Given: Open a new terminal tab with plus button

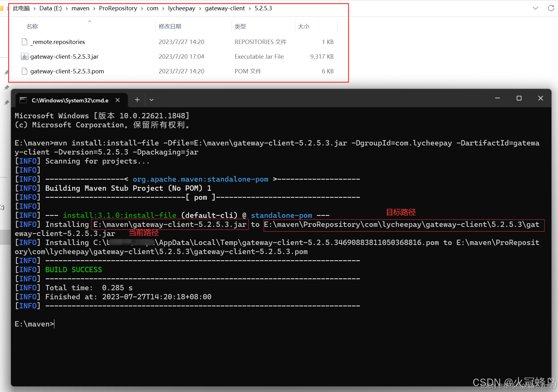Looking at the screenshot, I should pos(137,100).
